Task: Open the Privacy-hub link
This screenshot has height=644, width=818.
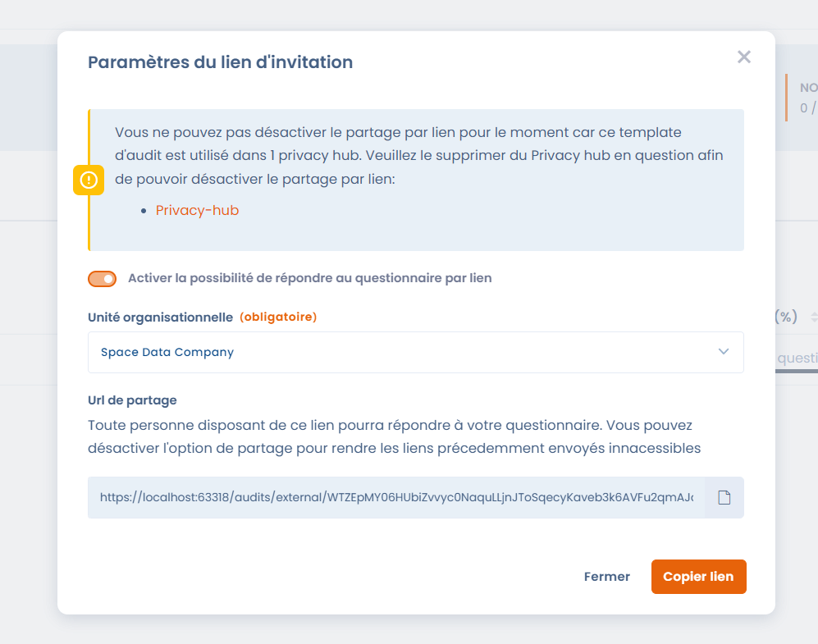Action: (x=197, y=210)
